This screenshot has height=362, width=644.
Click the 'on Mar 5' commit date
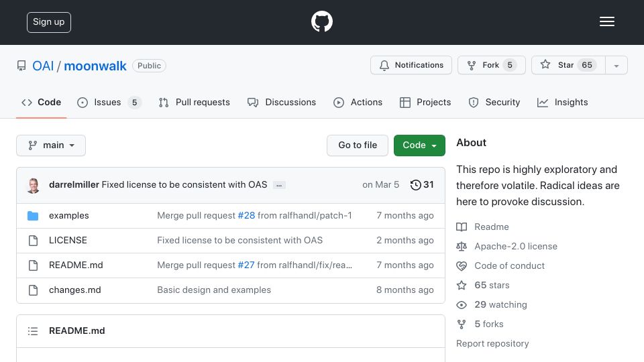click(x=381, y=185)
